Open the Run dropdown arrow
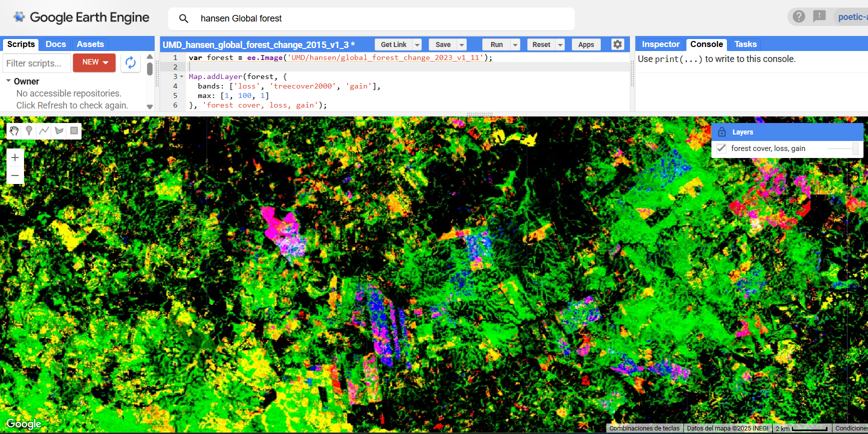This screenshot has width=868, height=434. 515,44
